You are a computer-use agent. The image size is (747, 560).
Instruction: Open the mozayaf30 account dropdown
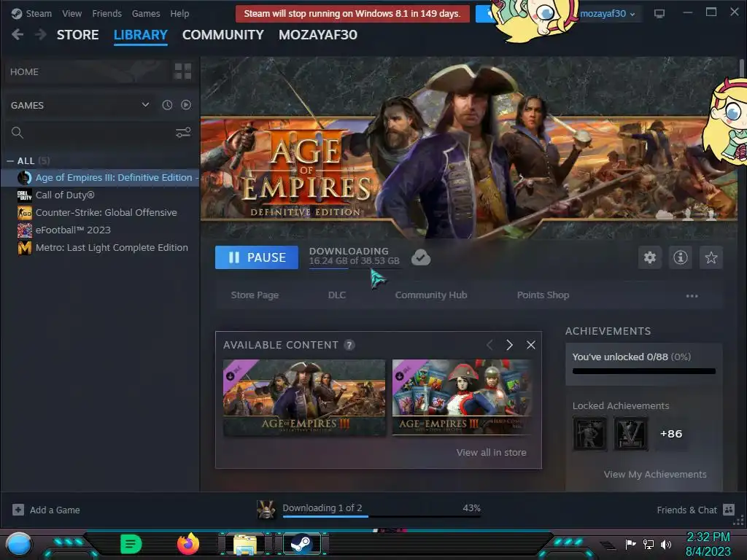(x=607, y=14)
